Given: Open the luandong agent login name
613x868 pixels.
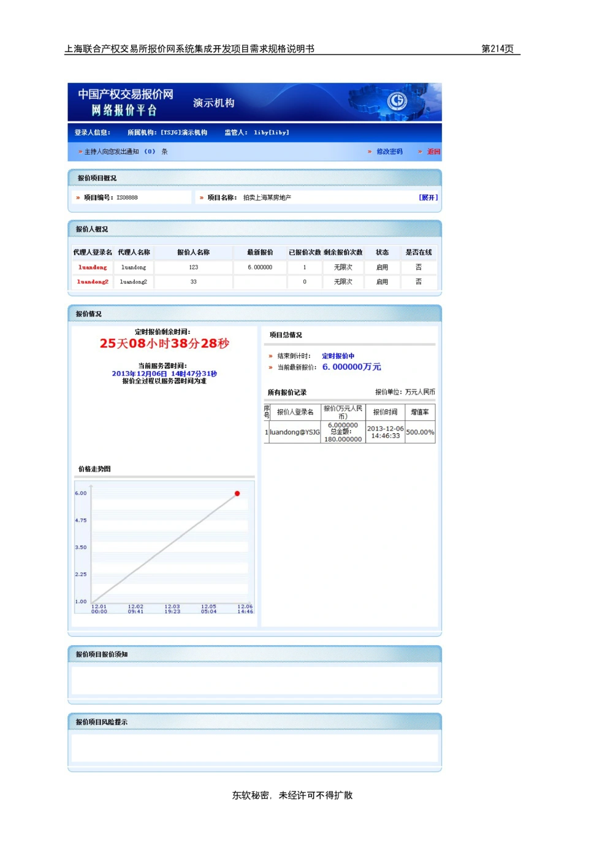Looking at the screenshot, I should click(93, 267).
